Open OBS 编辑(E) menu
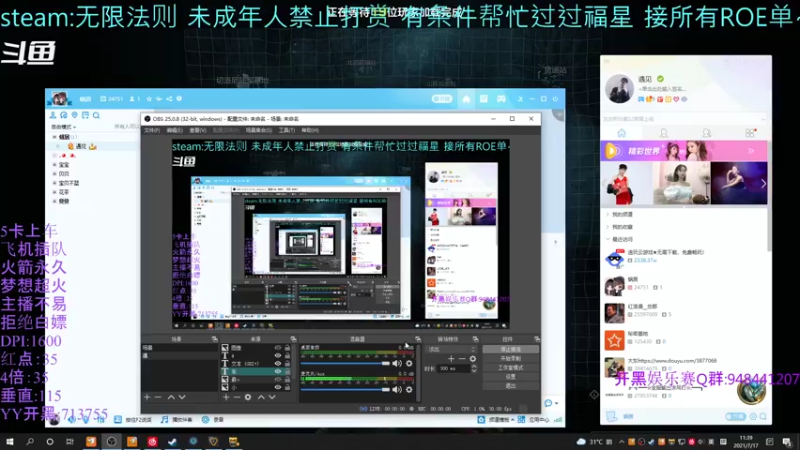800x450 pixels. tap(174, 130)
